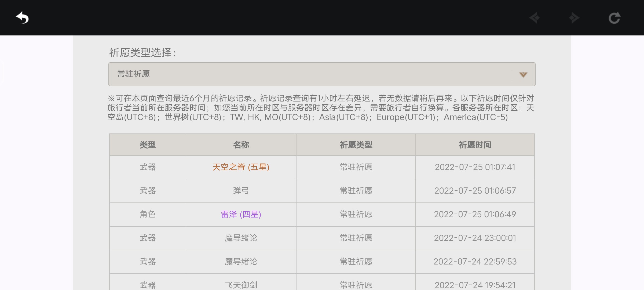Click the refresh icon

(x=614, y=18)
